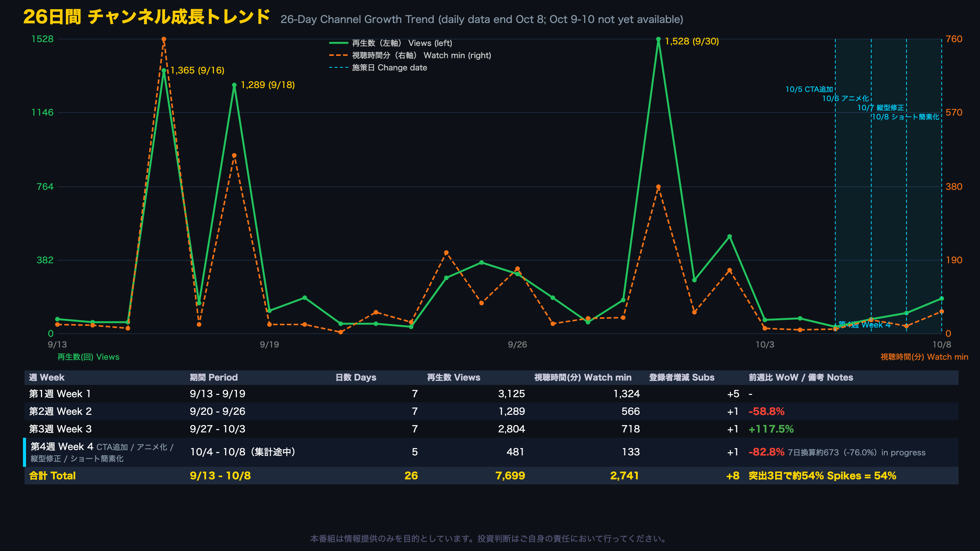Image resolution: width=980 pixels, height=551 pixels.
Task: Click the 10/4 - 10/8（集計途中） period cell
Action: (243, 452)
